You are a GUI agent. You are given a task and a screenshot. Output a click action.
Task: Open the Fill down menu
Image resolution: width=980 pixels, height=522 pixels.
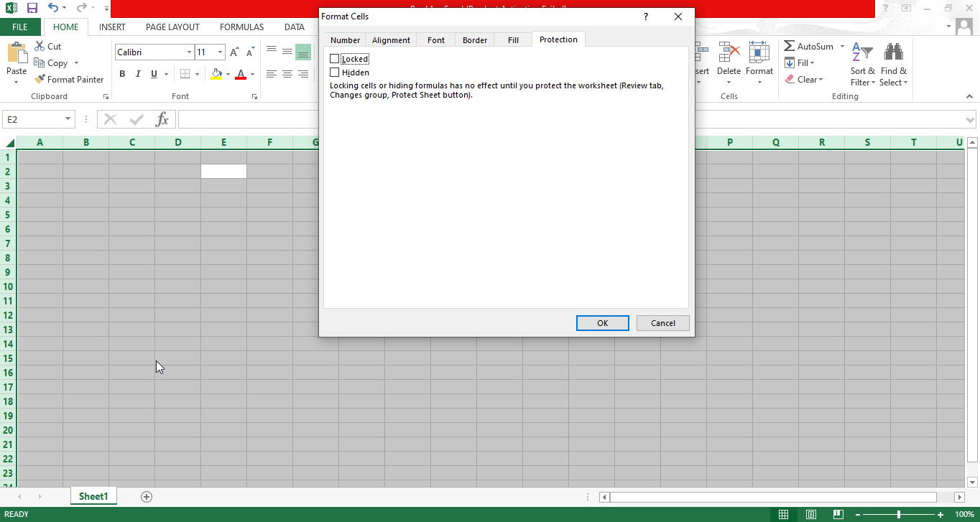(x=799, y=62)
